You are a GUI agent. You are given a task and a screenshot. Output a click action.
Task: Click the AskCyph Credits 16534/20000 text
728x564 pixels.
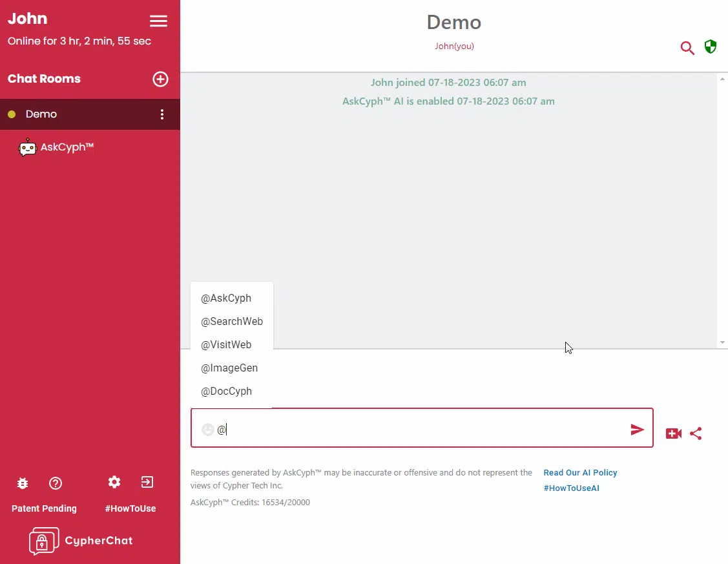tap(250, 502)
